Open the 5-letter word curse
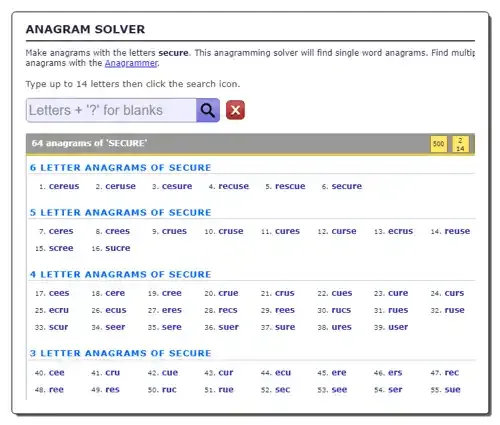500x425 pixels. tap(344, 231)
